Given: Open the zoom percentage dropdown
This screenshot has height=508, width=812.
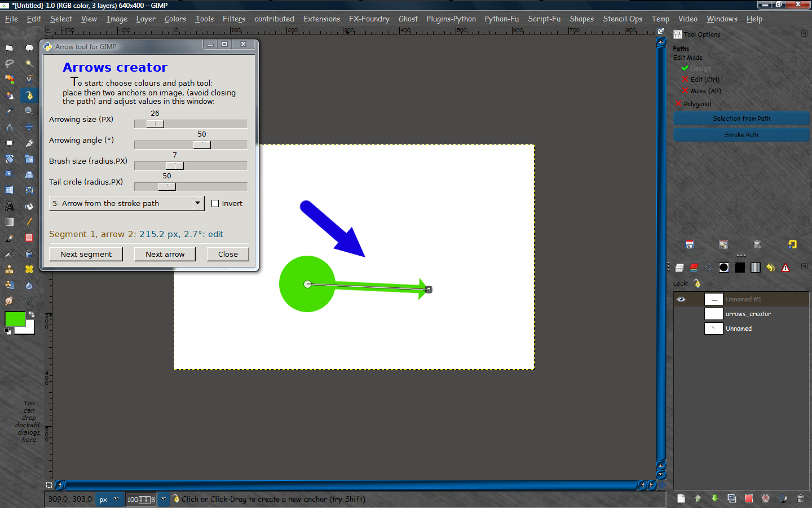Looking at the screenshot, I should [164, 499].
